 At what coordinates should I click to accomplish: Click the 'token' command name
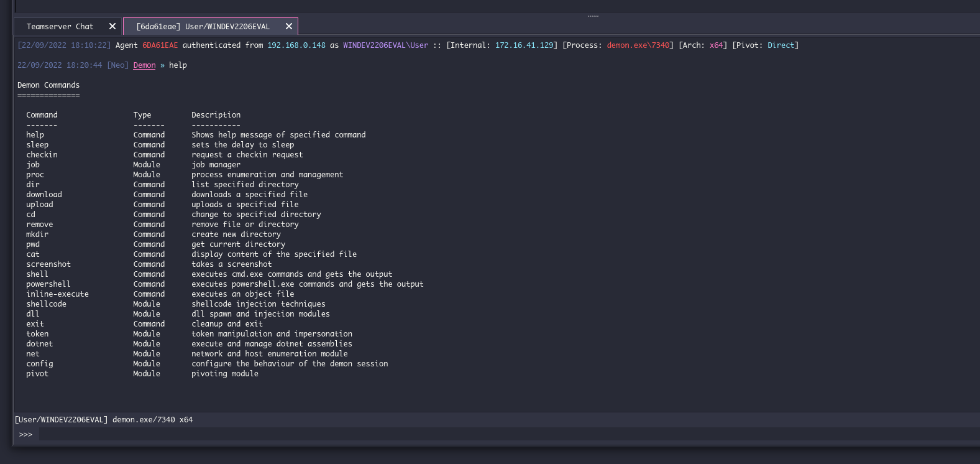tap(37, 333)
